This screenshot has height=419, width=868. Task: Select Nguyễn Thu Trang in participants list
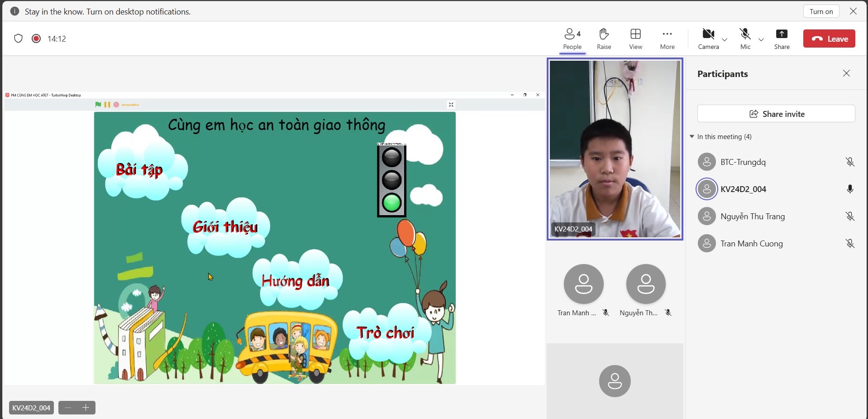click(752, 217)
